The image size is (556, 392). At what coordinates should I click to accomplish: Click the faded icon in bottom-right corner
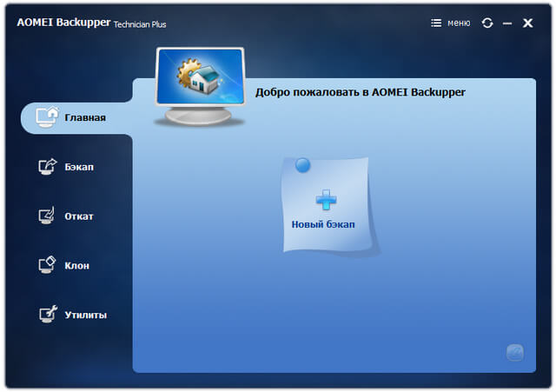[515, 353]
